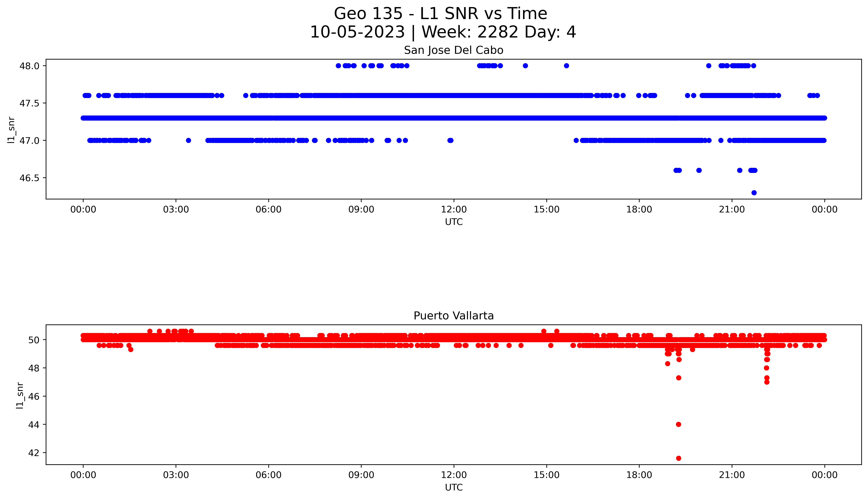Click the '03:00' tick label on bottom plot

point(176,475)
